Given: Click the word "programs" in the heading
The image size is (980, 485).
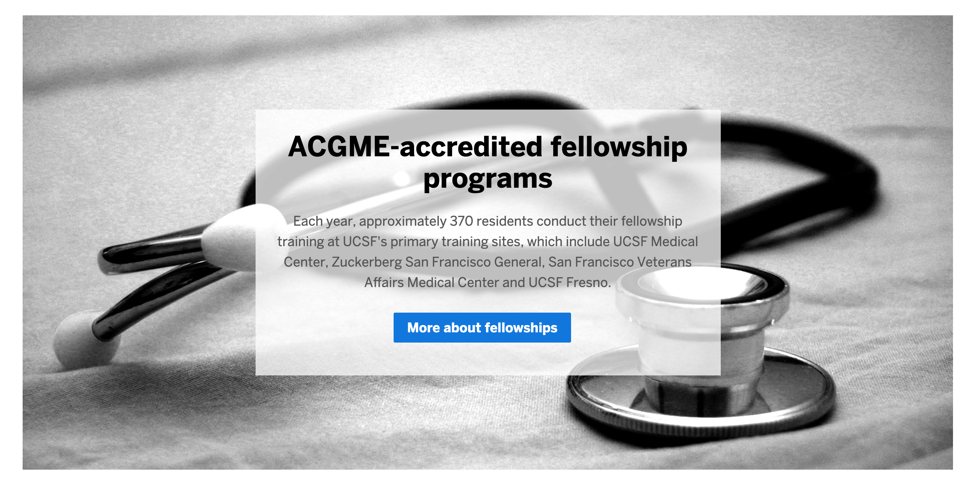Looking at the screenshot, I should (488, 178).
